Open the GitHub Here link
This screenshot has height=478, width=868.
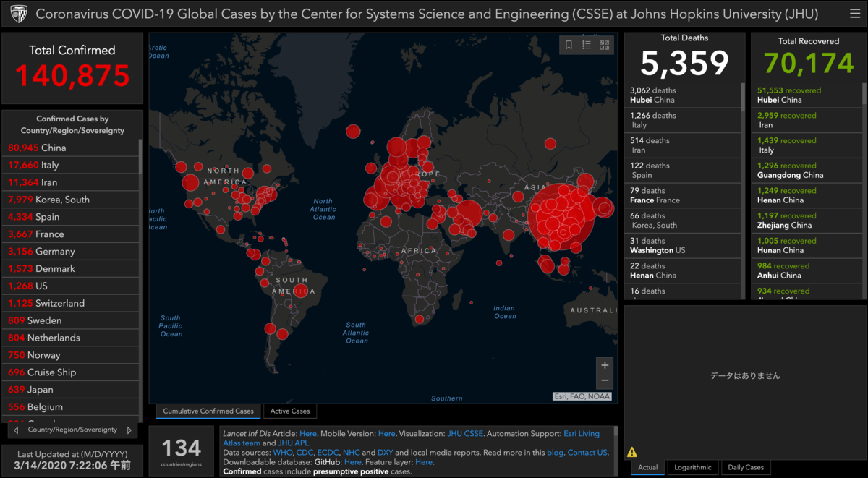[x=352, y=462]
